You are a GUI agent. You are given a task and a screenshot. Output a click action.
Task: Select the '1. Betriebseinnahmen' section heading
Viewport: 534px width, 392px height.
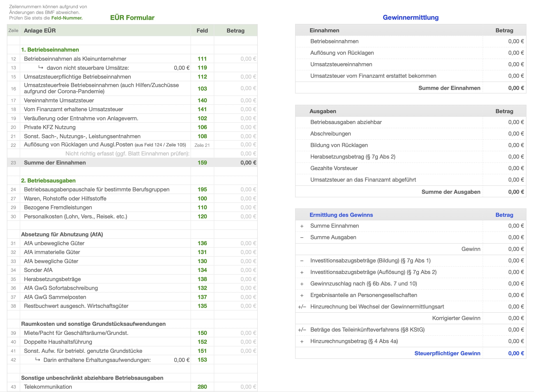point(50,50)
